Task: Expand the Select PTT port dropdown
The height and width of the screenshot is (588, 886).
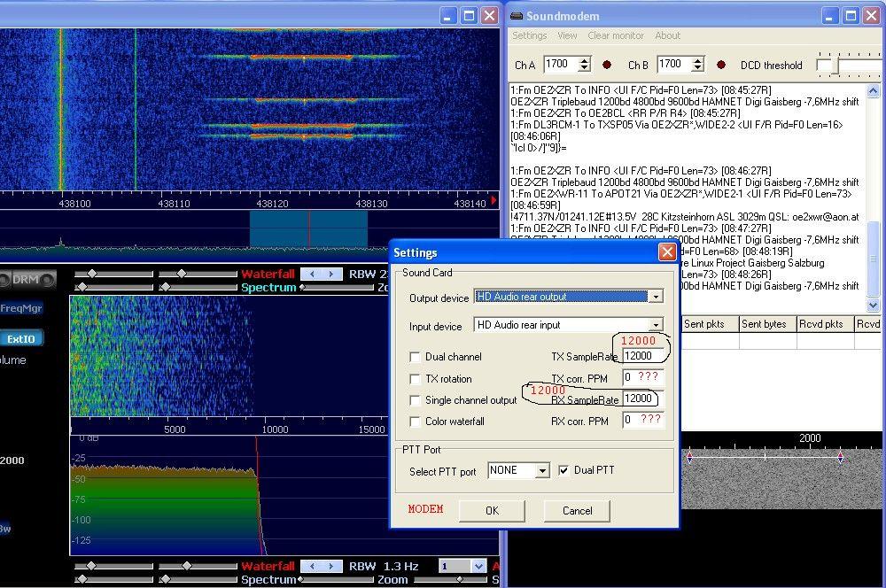Action: pos(541,471)
